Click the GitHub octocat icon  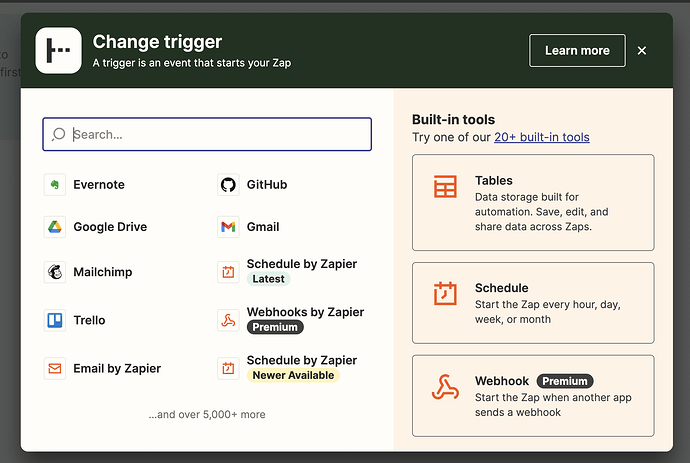pos(228,184)
